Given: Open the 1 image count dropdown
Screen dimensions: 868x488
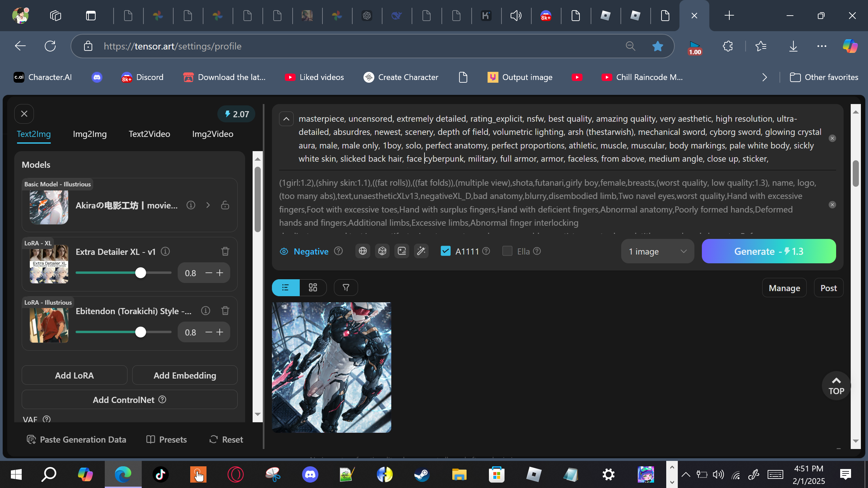Looking at the screenshot, I should 657,251.
